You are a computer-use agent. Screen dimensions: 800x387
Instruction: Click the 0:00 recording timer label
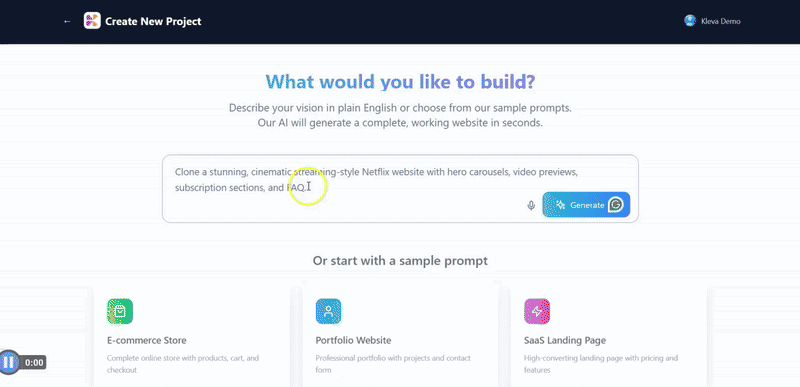pyautogui.click(x=34, y=363)
